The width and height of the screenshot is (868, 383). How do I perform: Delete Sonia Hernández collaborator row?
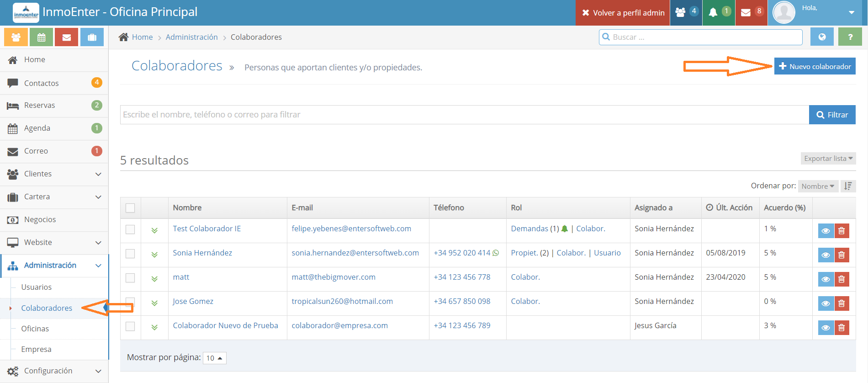coord(842,255)
